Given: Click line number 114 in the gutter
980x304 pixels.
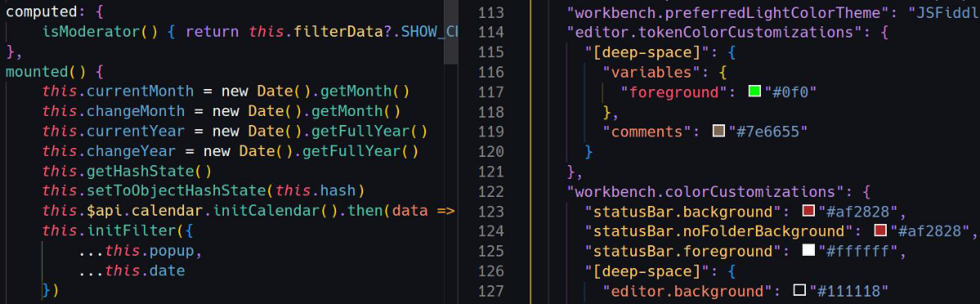Looking at the screenshot, I should coord(490,32).
